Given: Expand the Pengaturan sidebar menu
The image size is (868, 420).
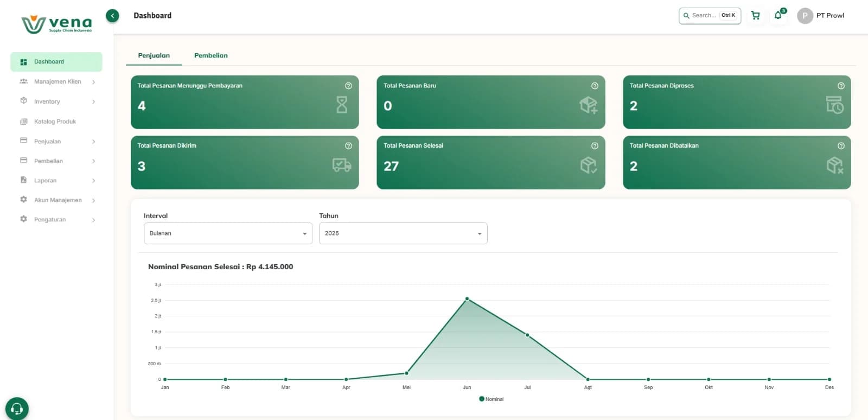Looking at the screenshot, I should tap(56, 219).
